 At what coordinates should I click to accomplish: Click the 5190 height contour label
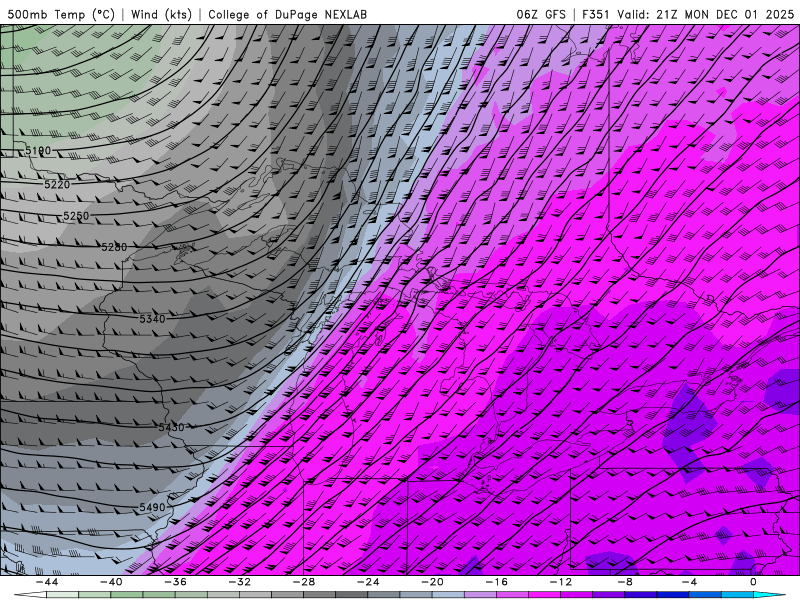(38, 151)
